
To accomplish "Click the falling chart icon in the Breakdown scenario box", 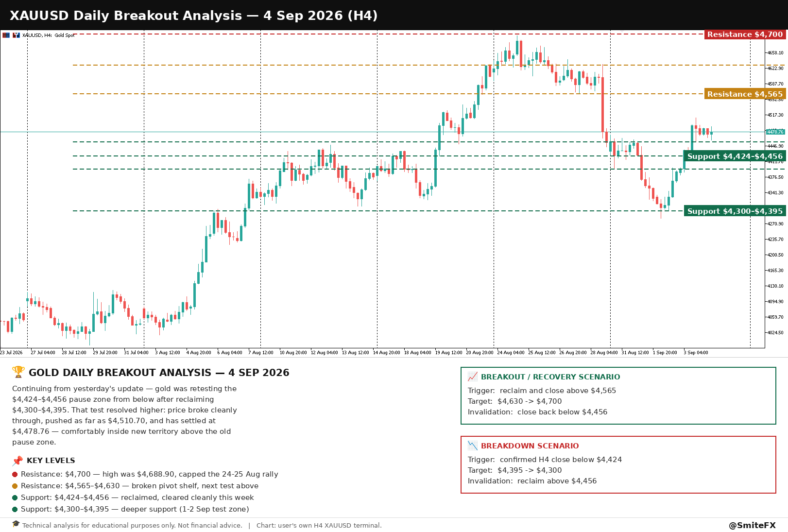I will point(472,446).
